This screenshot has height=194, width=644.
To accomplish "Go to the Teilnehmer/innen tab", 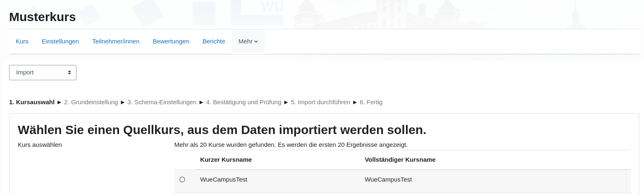I will pyautogui.click(x=116, y=41).
